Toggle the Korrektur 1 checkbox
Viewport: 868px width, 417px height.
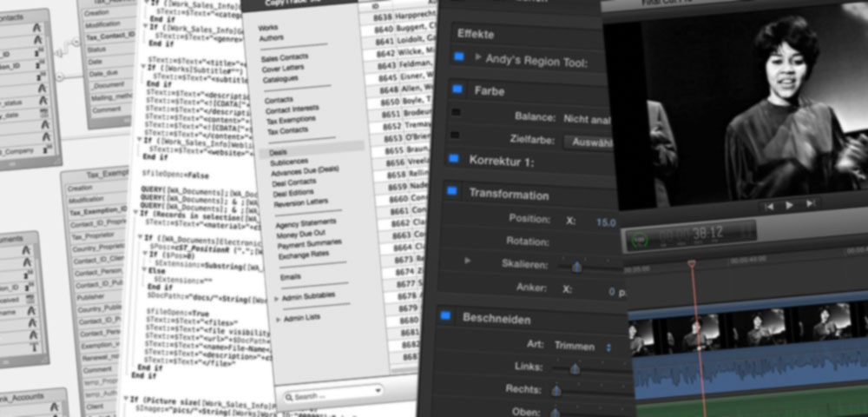point(454,158)
